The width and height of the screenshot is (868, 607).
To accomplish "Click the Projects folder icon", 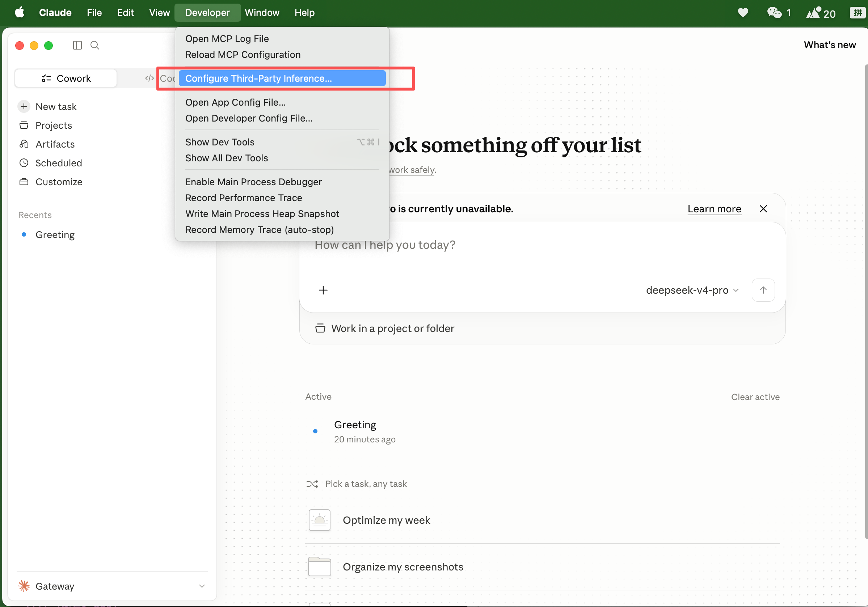I will (24, 125).
